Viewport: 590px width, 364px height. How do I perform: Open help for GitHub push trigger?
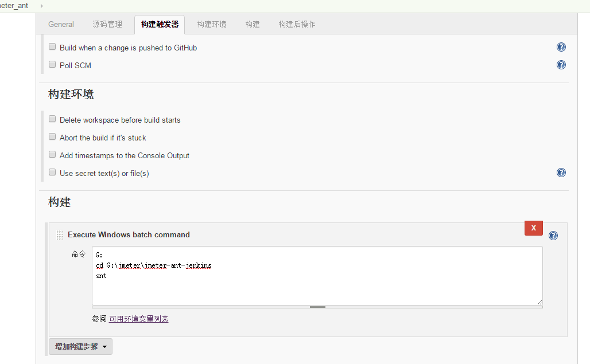click(x=561, y=47)
